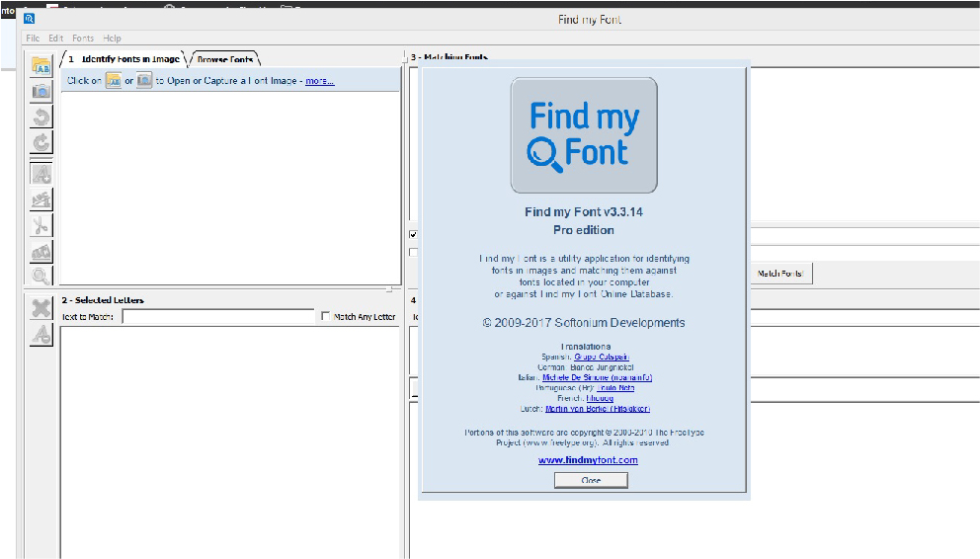The width and height of the screenshot is (980, 559).
Task: Tick the unchecked checkbox left of About dialog
Action: (x=413, y=252)
